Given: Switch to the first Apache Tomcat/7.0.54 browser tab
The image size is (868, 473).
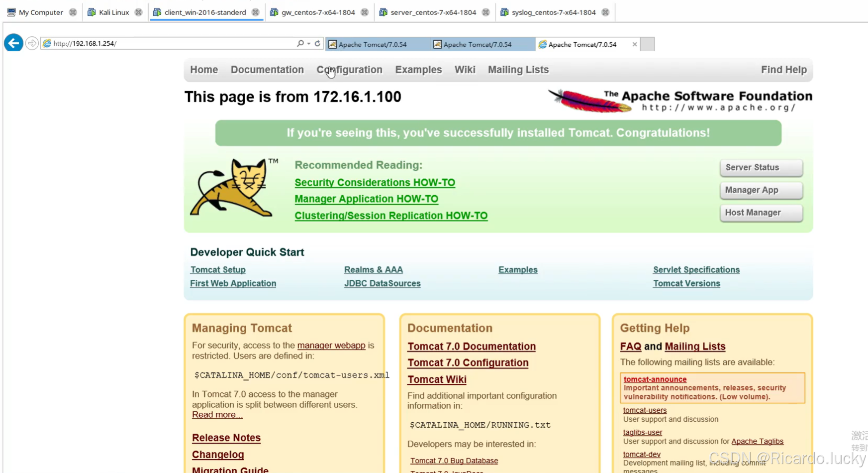Looking at the screenshot, I should 378,44.
